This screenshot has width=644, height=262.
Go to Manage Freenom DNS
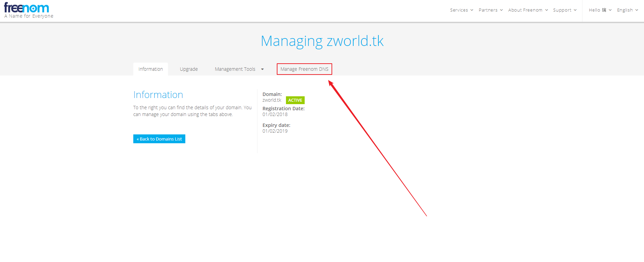point(304,69)
